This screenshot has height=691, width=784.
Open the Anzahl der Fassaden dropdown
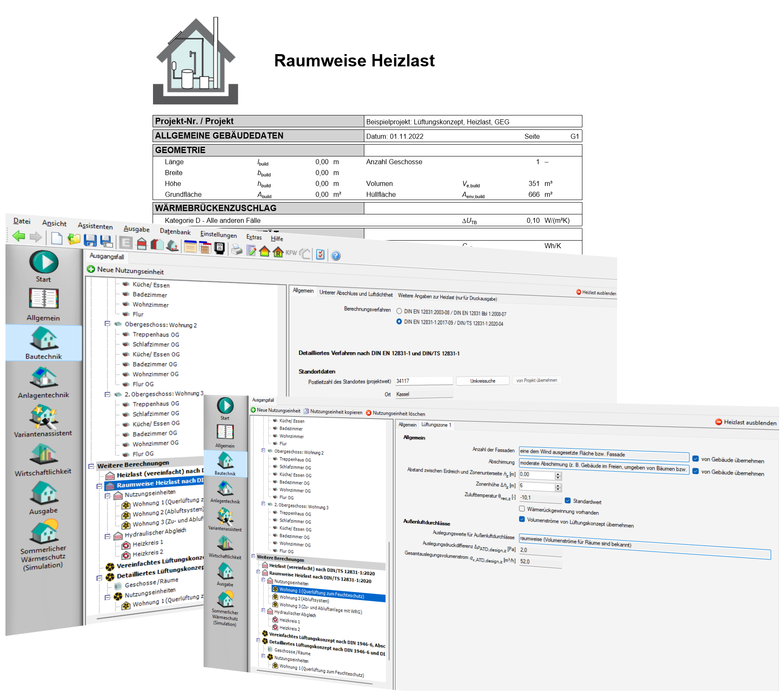pos(603,455)
